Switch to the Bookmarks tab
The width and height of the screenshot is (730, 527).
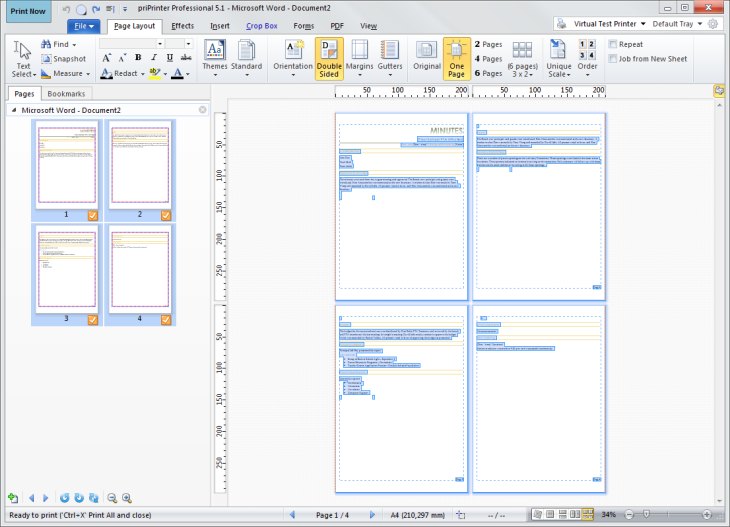coord(66,94)
